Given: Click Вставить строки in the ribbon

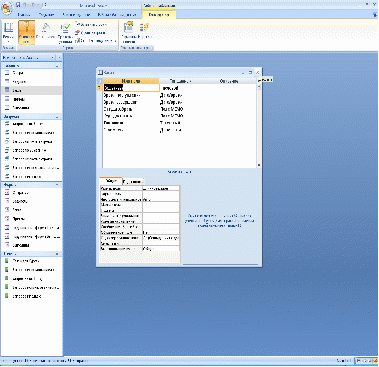Looking at the screenshot, I should click(91, 25).
